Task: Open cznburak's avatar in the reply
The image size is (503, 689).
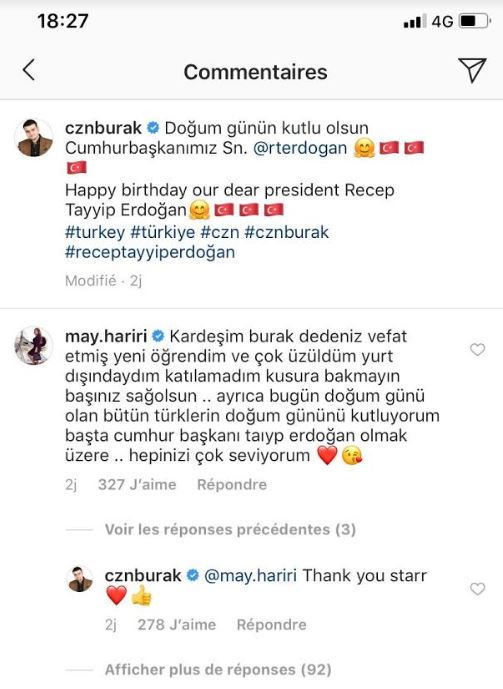Action: click(x=81, y=579)
